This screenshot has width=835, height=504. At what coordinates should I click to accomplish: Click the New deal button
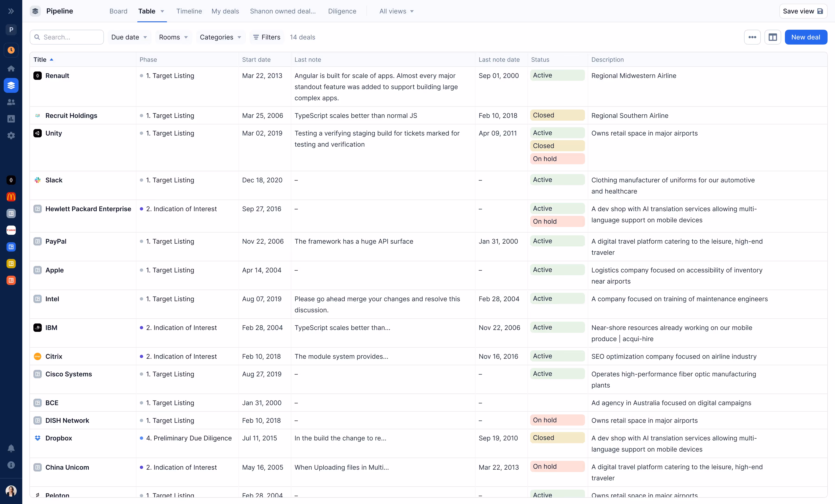tap(806, 37)
